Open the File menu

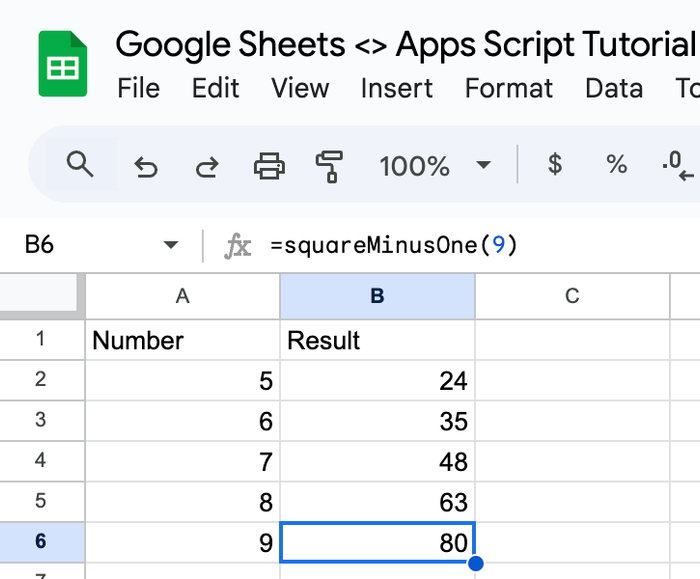138,88
